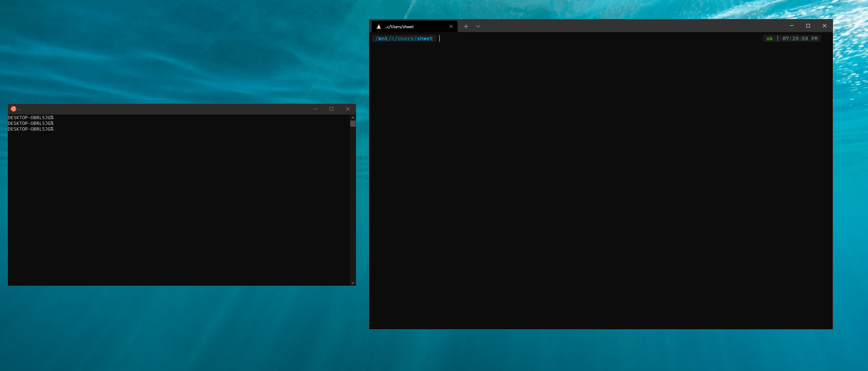Minimize the Ubuntu console window
868x371 pixels.
[x=315, y=109]
